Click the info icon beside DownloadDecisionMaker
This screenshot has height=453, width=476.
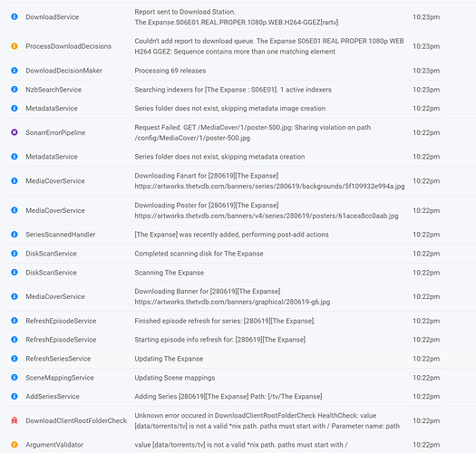(15, 71)
